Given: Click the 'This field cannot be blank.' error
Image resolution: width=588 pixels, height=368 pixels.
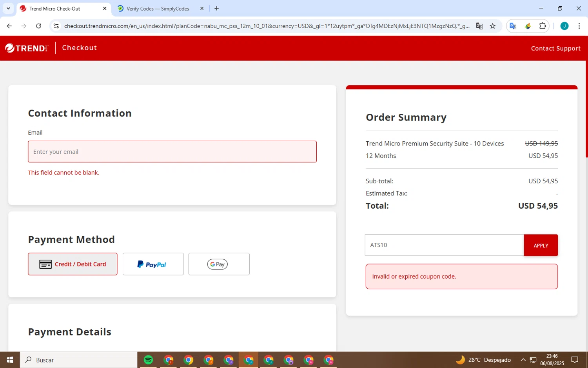Looking at the screenshot, I should tap(64, 173).
